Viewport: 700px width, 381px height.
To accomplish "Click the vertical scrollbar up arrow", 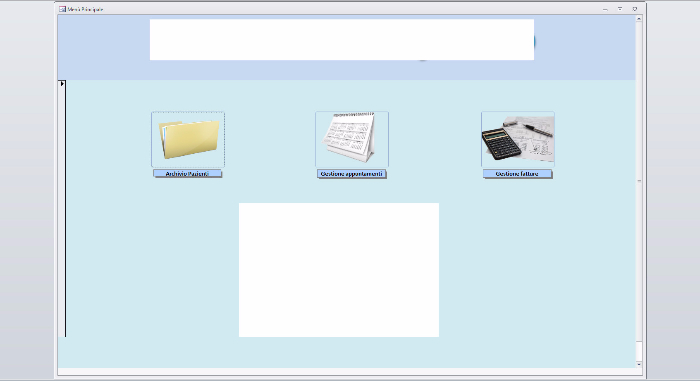I will coord(639,19).
